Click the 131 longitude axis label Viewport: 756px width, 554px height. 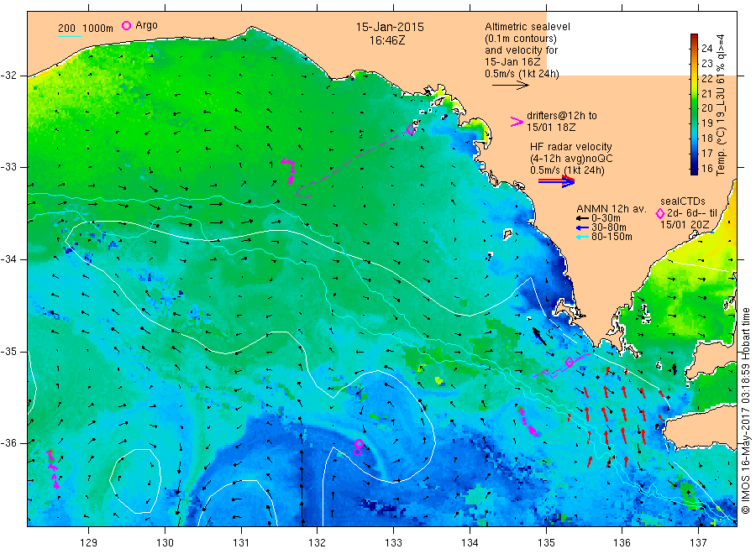241,542
